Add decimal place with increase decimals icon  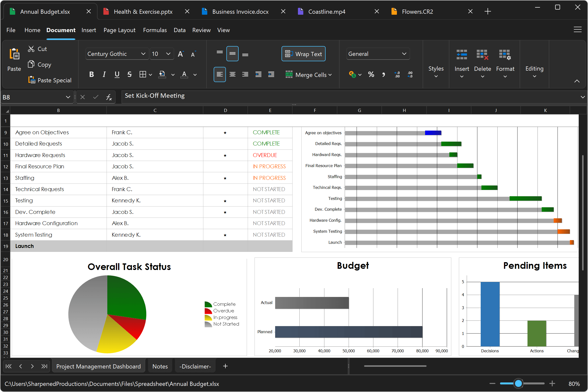tap(397, 74)
